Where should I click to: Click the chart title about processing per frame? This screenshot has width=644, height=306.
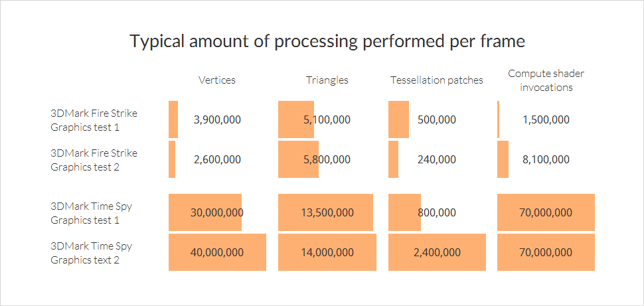coord(327,42)
